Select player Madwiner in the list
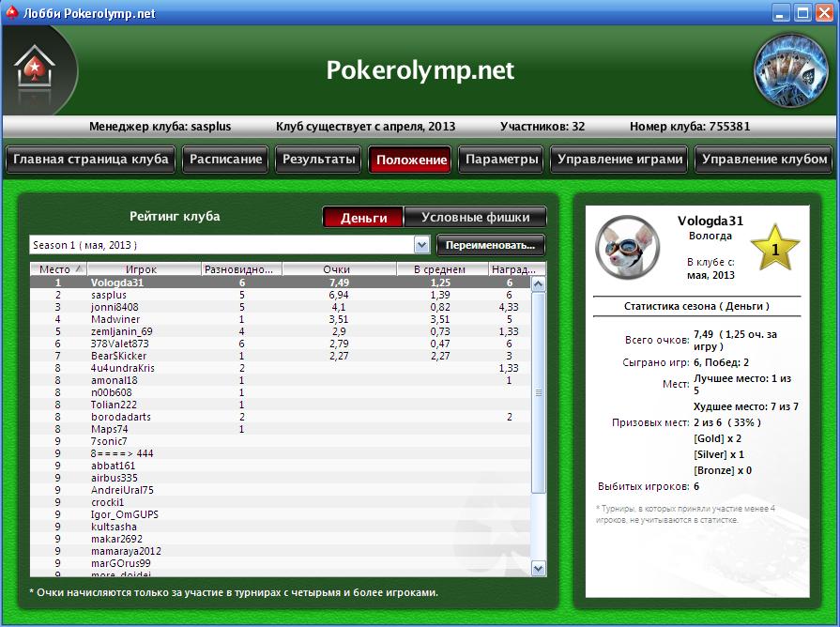 [281, 319]
